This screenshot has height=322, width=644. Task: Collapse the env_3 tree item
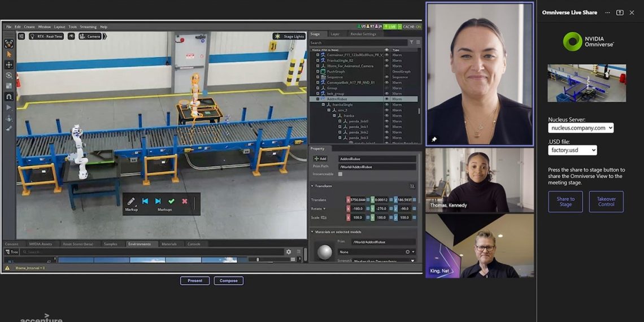tap(329, 110)
